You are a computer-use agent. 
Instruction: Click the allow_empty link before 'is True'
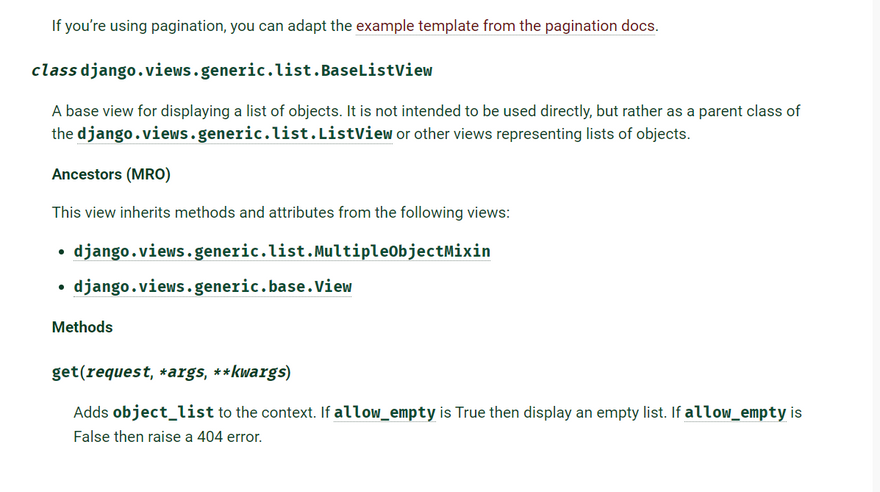(384, 412)
